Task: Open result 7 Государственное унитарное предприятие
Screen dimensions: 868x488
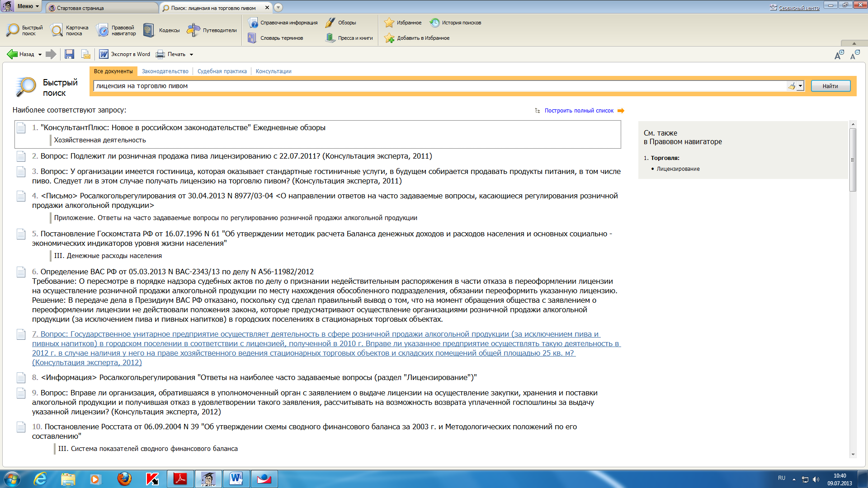Action: (326, 348)
